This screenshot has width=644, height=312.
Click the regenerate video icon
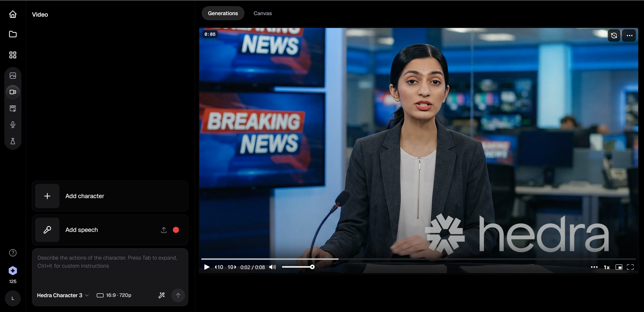pyautogui.click(x=614, y=36)
